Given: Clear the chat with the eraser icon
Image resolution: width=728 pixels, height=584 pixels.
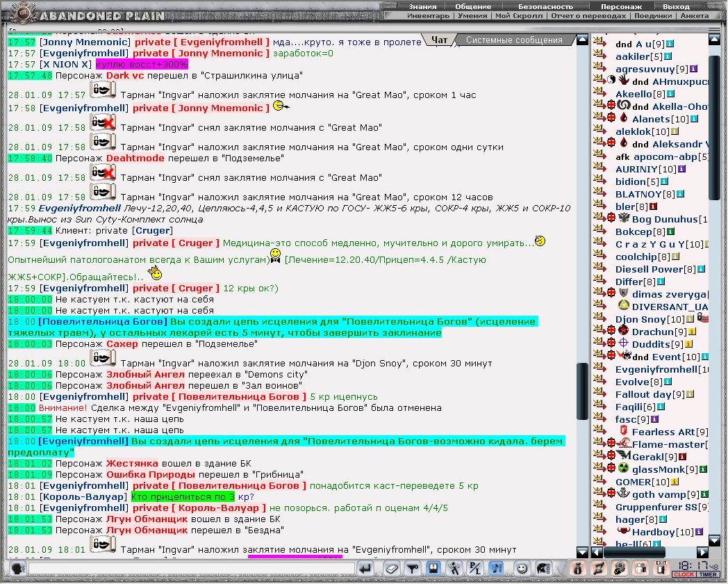Looking at the screenshot, I should [392, 568].
